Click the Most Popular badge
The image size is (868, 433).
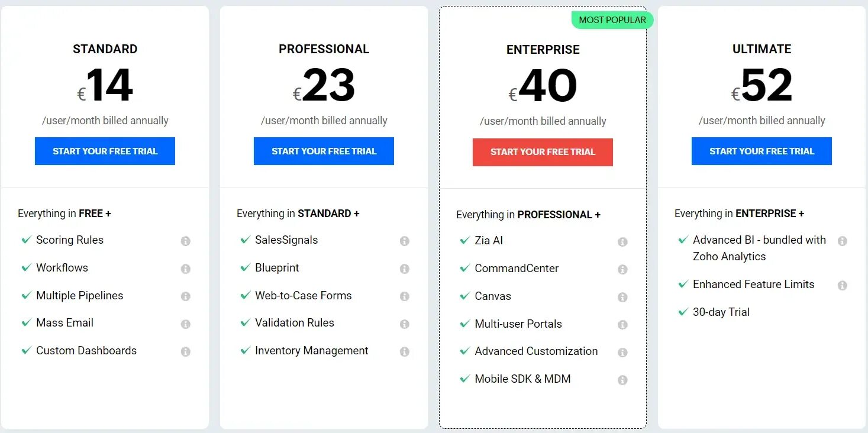612,20
